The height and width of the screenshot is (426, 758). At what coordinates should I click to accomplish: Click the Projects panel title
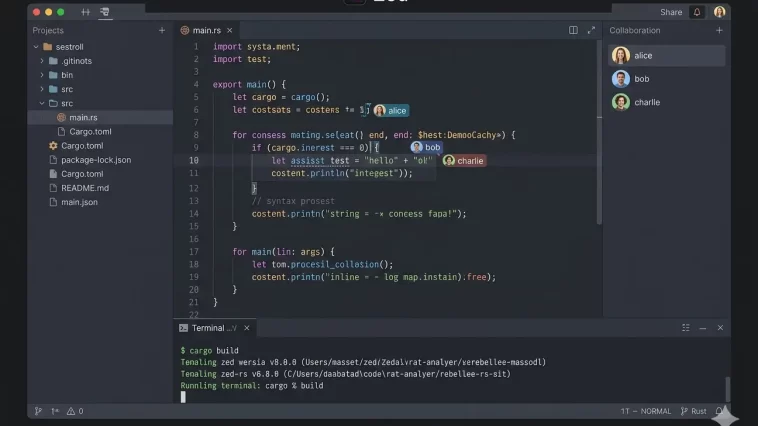pos(48,30)
